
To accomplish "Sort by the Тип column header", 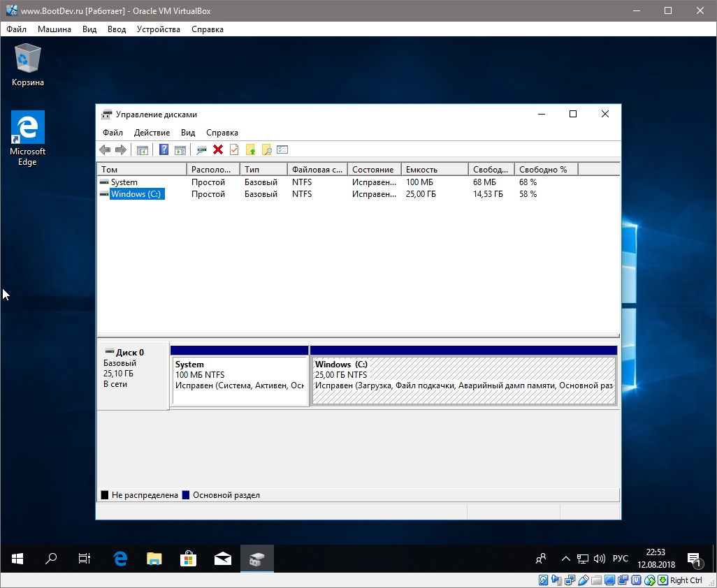I will coord(264,170).
